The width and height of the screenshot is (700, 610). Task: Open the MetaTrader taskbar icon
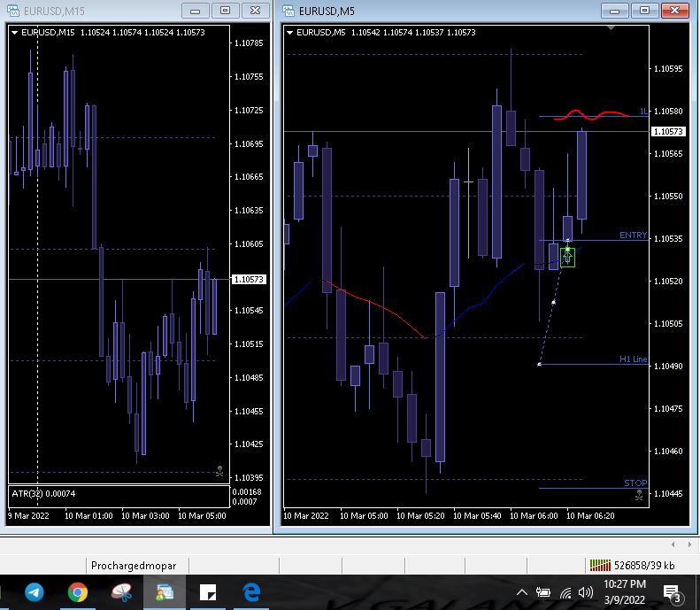tap(165, 592)
